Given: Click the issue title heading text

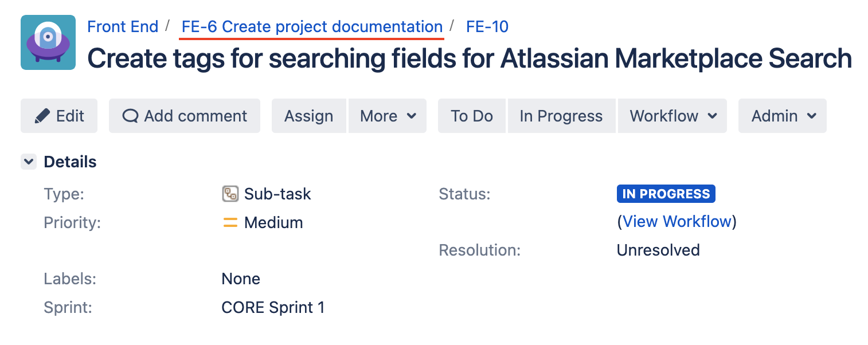Looking at the screenshot, I should (469, 58).
